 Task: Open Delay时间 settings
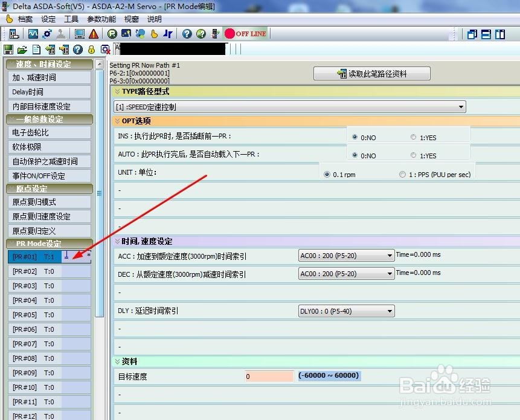(x=50, y=92)
